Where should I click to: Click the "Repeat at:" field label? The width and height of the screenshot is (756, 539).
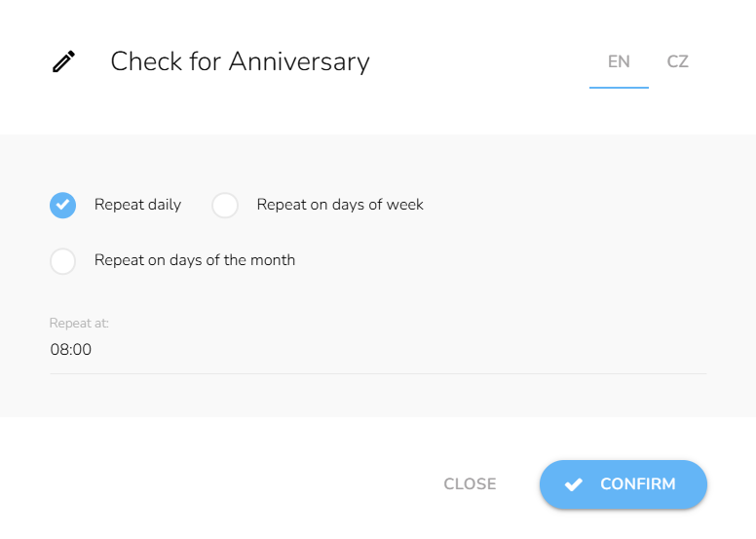click(79, 323)
